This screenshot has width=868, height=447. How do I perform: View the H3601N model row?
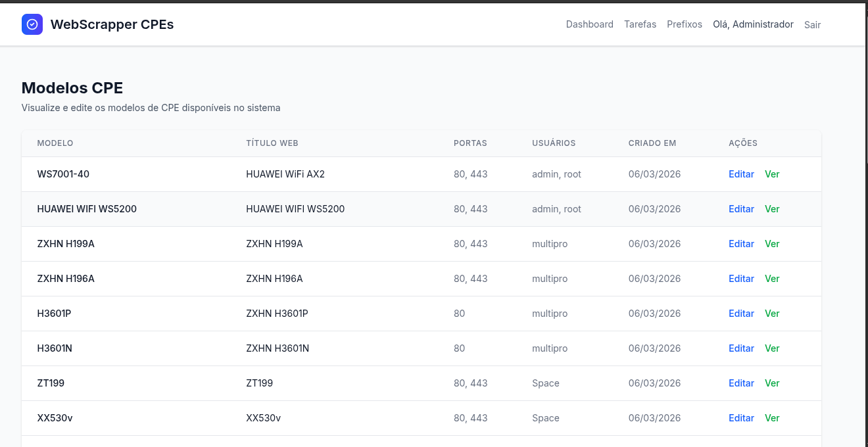coord(772,348)
